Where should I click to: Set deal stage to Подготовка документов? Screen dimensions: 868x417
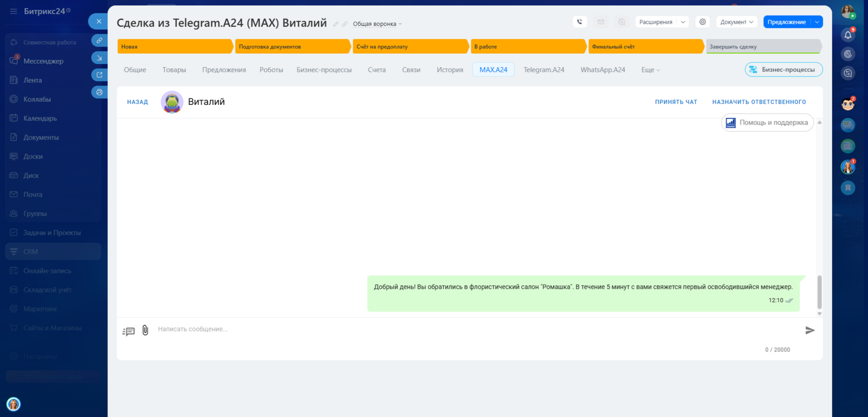coord(293,47)
